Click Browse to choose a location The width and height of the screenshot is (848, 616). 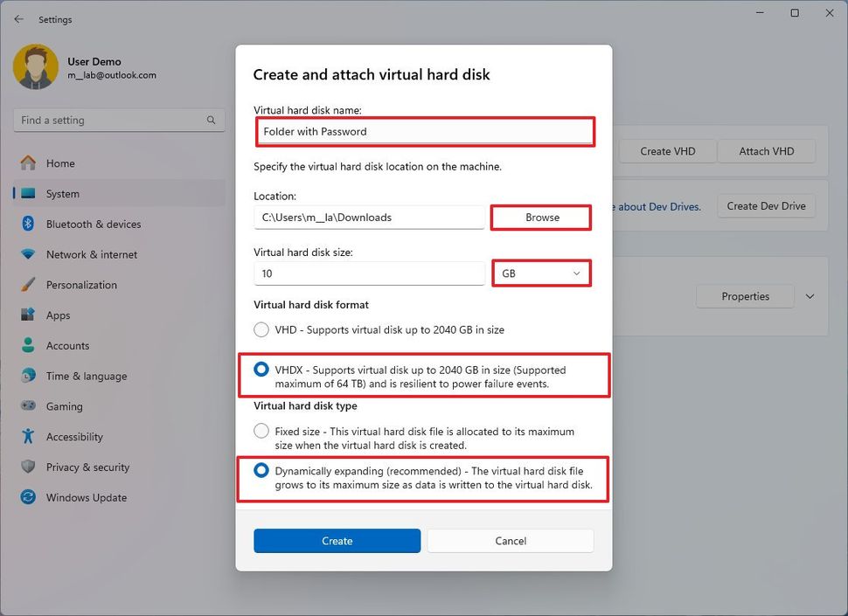pyautogui.click(x=540, y=217)
